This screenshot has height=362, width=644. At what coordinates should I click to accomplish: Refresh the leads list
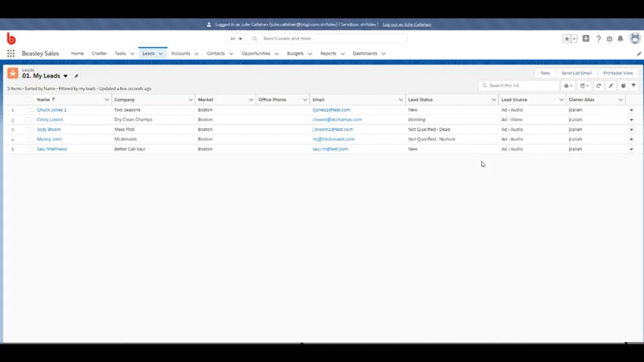pos(599,86)
